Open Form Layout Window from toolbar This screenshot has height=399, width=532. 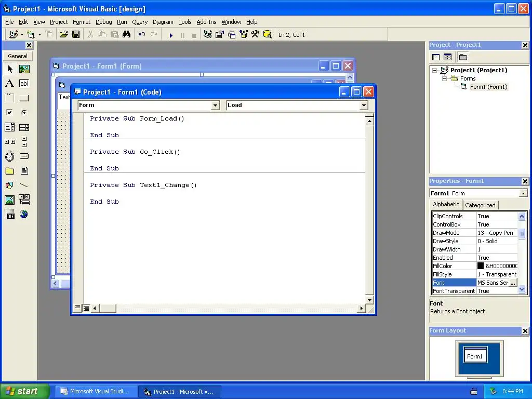(x=232, y=35)
